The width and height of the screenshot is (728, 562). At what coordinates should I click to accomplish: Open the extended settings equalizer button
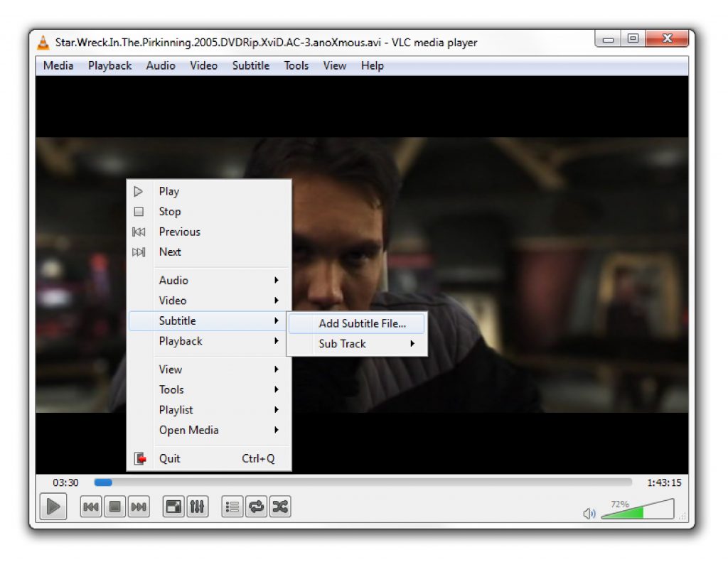click(197, 507)
